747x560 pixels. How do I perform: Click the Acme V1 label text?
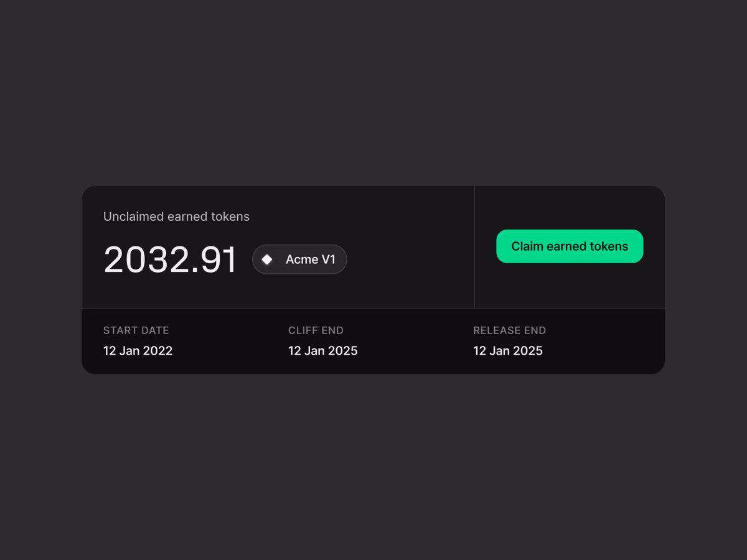click(311, 259)
